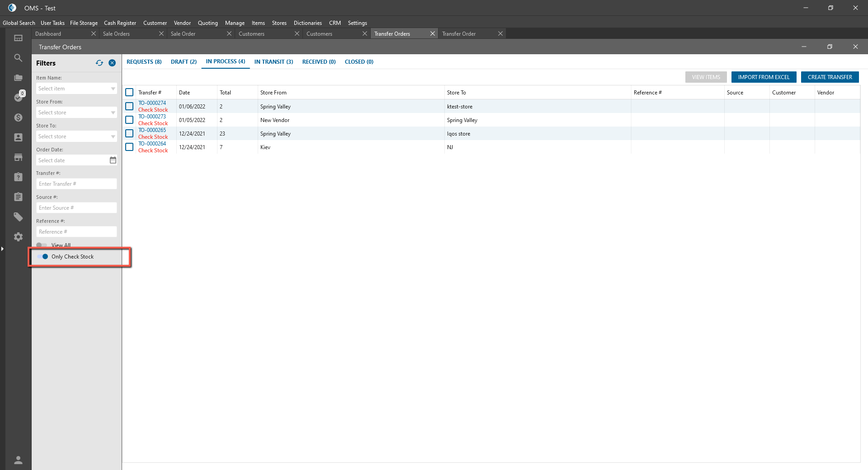Open the Global Search menu
The image size is (868, 470).
tap(19, 23)
